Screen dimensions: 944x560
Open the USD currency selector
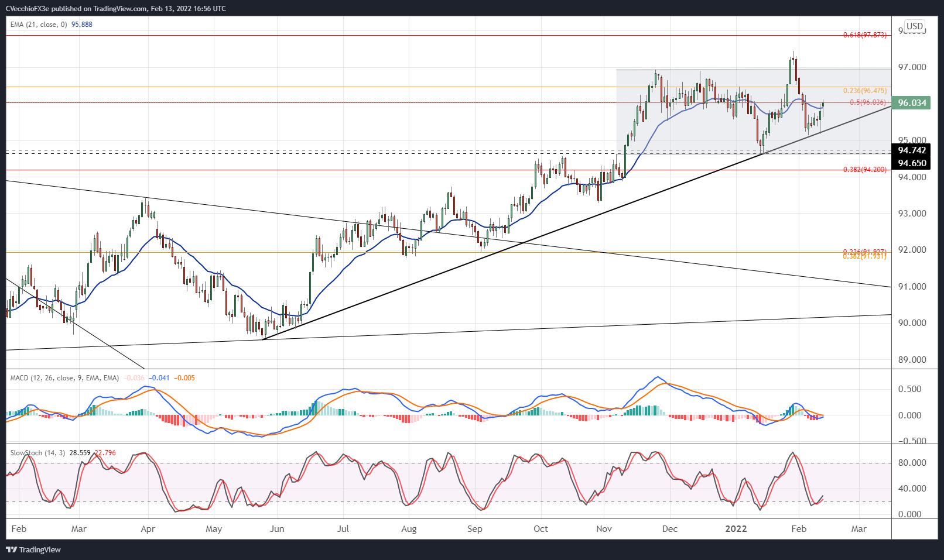pyautogui.click(x=915, y=26)
